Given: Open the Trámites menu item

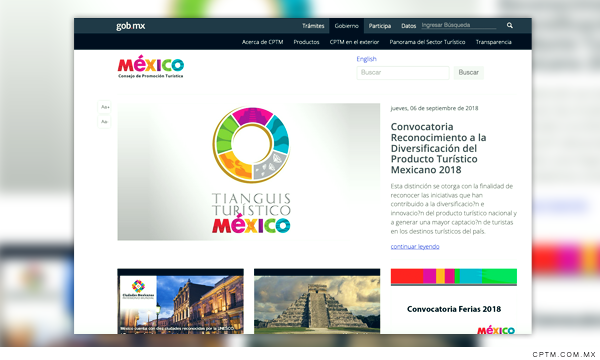Looking at the screenshot, I should [x=313, y=26].
